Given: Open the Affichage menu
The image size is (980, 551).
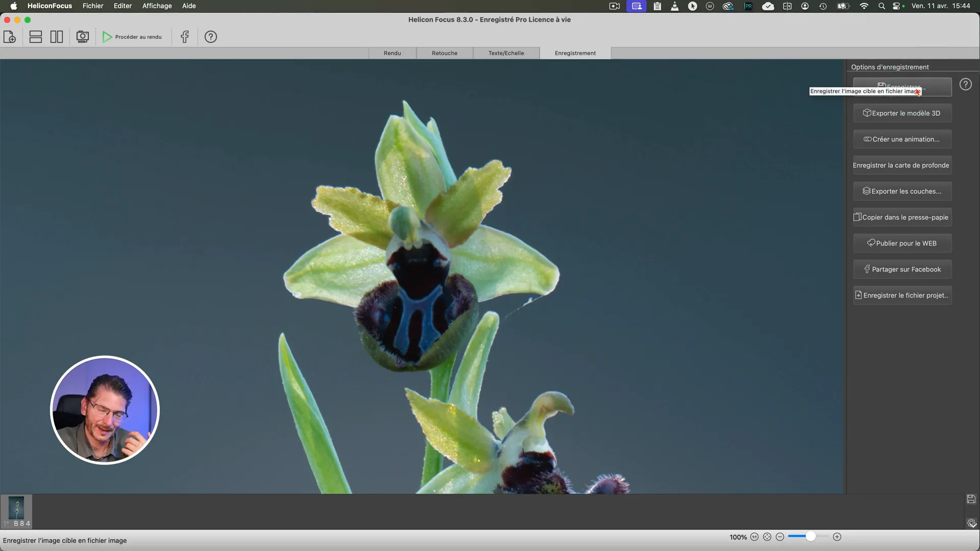Looking at the screenshot, I should pos(157,6).
